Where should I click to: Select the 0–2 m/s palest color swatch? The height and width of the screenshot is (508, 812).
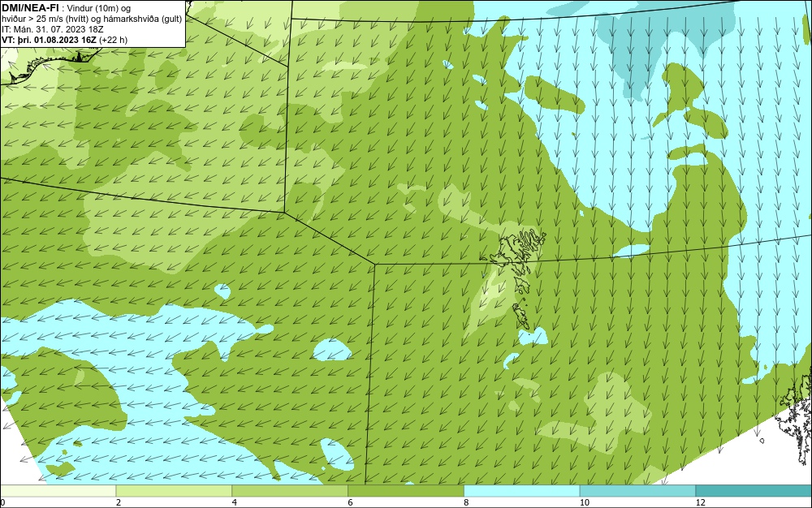point(58,491)
